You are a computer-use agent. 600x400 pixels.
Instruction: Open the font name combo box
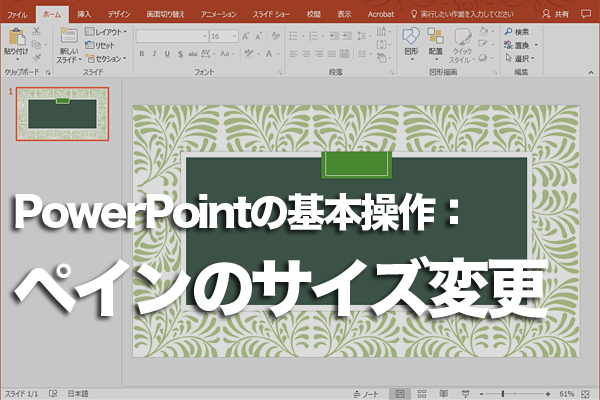tap(173, 36)
